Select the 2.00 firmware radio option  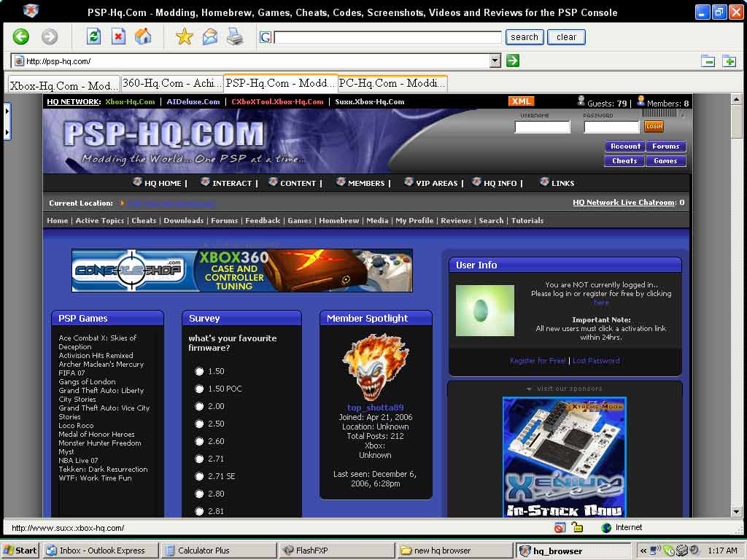[x=199, y=406]
